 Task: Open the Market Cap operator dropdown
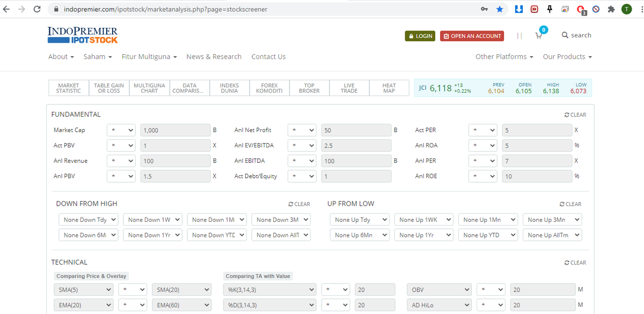point(122,130)
